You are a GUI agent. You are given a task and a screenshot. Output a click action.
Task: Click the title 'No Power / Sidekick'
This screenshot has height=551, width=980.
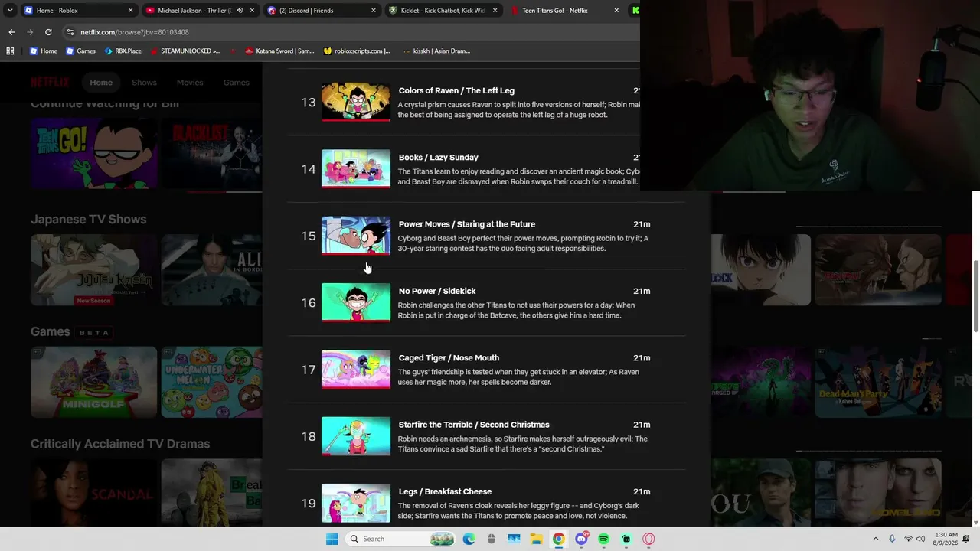[437, 291]
